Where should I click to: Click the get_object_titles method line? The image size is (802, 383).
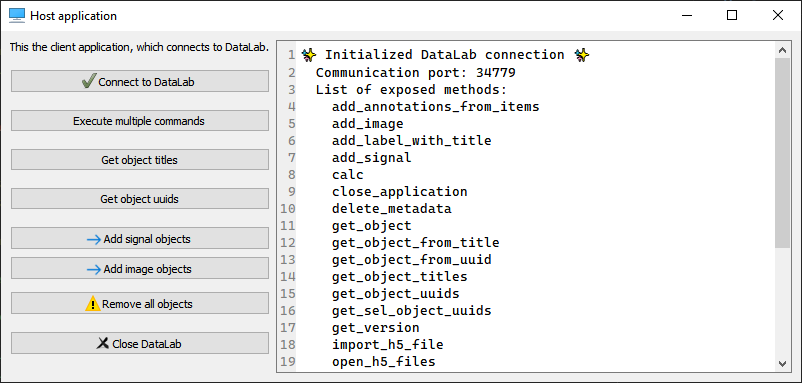(x=399, y=277)
